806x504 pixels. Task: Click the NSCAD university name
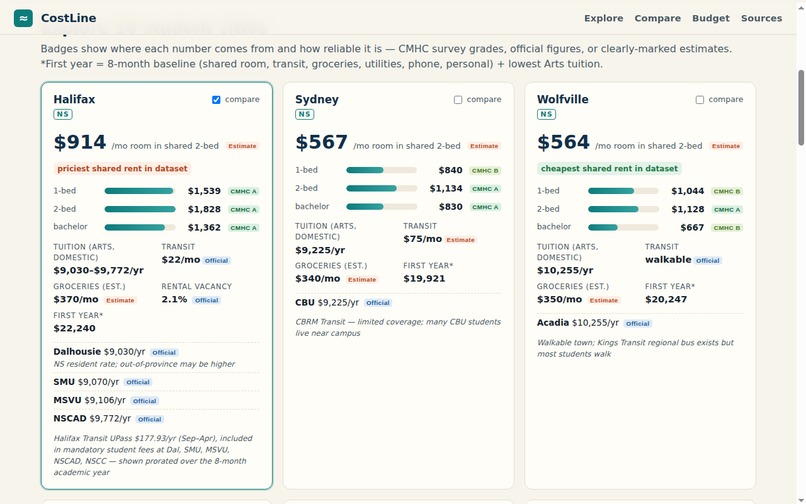coord(70,419)
